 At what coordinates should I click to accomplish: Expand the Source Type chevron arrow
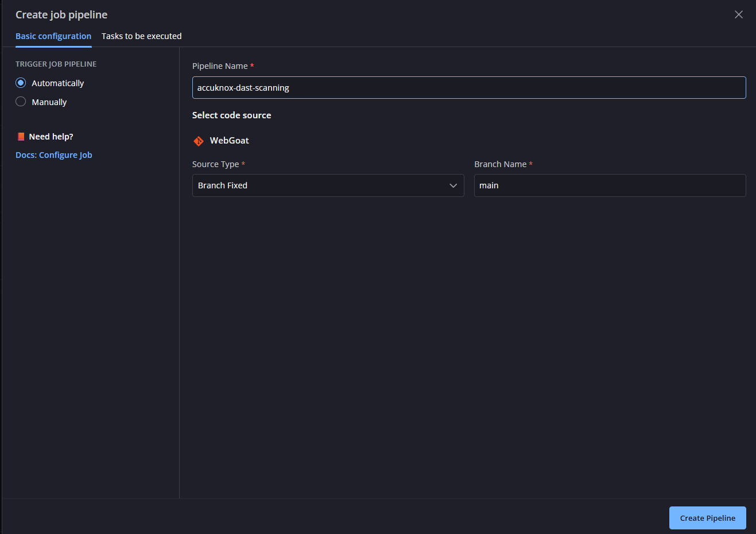click(x=453, y=185)
